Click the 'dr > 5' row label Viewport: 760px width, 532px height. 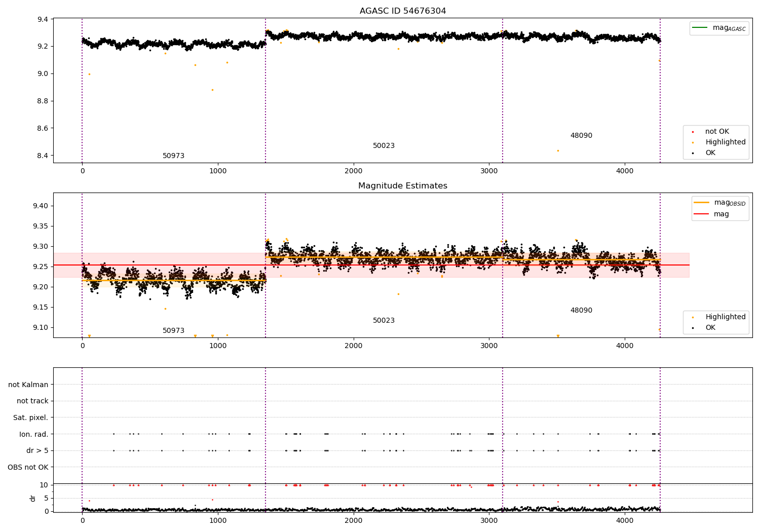(37, 451)
